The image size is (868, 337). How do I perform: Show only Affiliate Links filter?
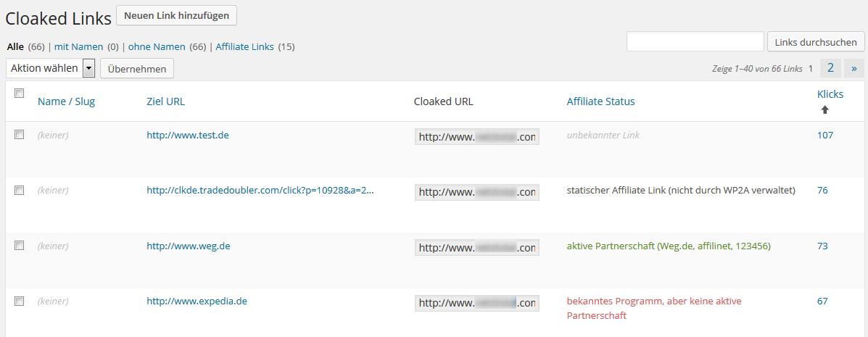coord(244,47)
